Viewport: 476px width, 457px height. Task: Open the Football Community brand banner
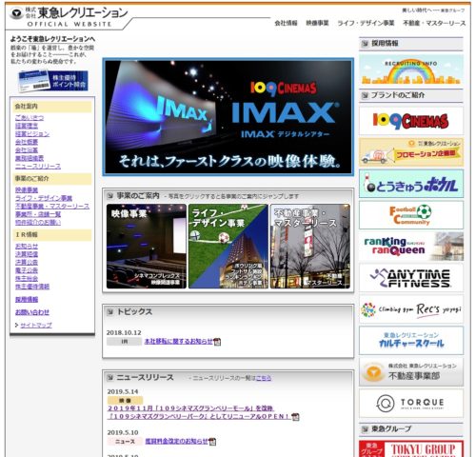[x=411, y=215]
